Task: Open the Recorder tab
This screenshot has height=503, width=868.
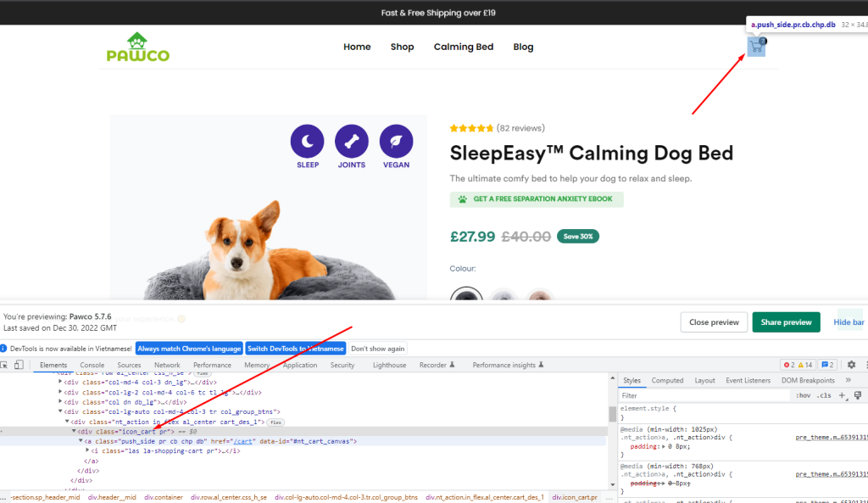Action: pos(437,365)
